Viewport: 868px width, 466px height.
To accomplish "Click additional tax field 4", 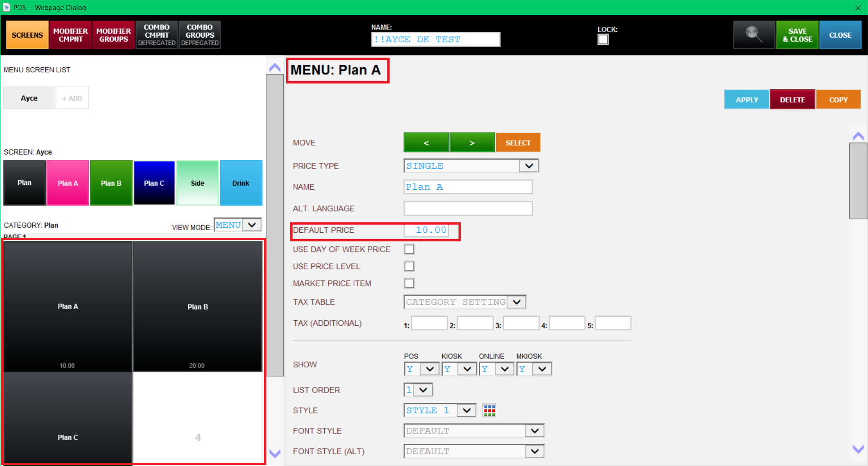I will (567, 323).
